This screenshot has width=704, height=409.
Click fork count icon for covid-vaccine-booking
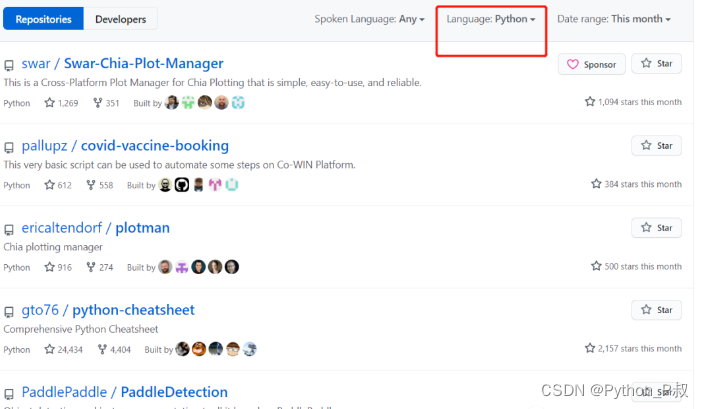91,185
